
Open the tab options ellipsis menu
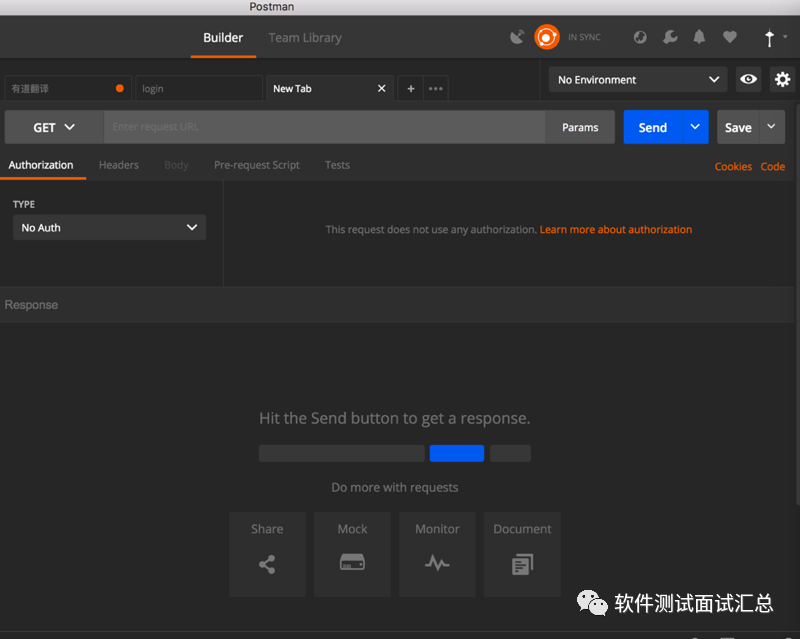(x=436, y=88)
